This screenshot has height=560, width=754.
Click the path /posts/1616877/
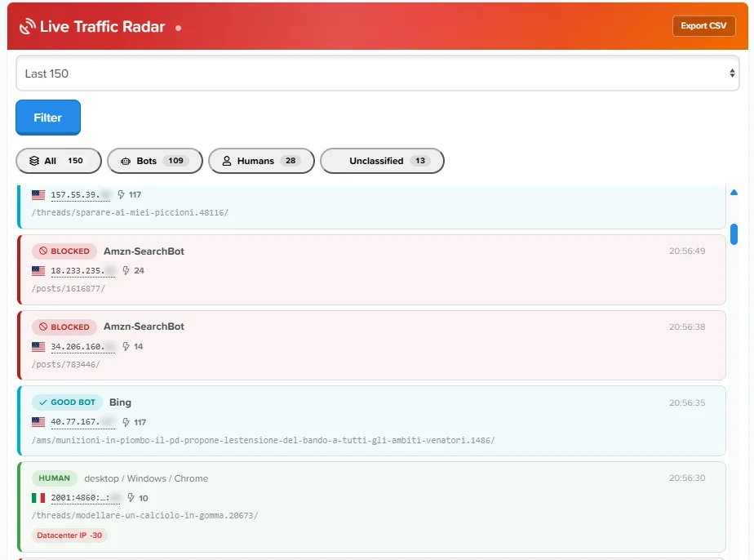[69, 289]
